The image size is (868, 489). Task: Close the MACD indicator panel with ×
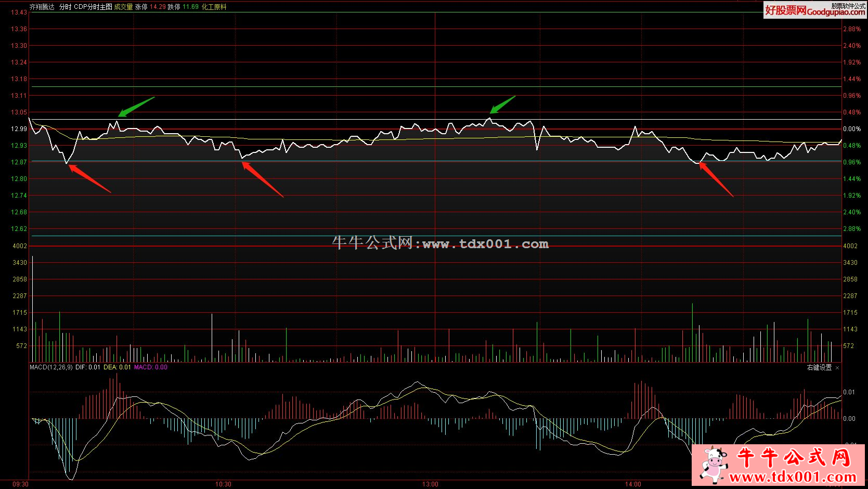click(x=837, y=368)
